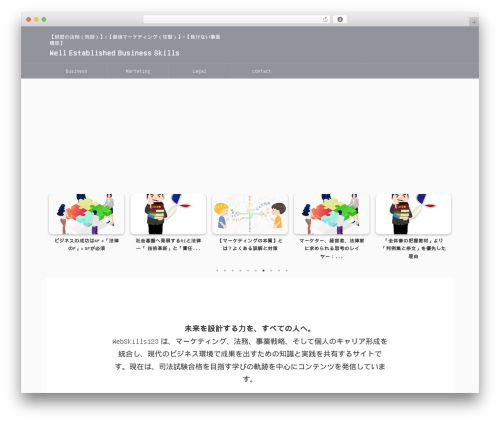
Task: Open a new tab with the plus button
Action: coord(474,22)
